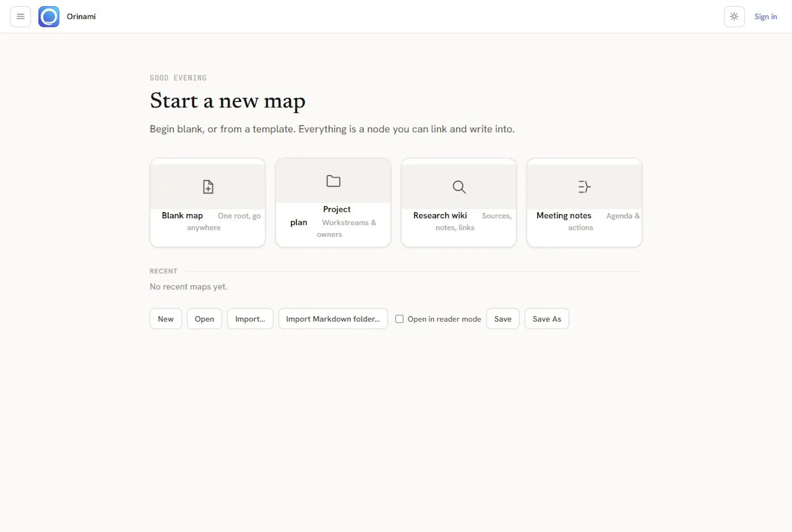Click the Project plan folder icon

(333, 181)
